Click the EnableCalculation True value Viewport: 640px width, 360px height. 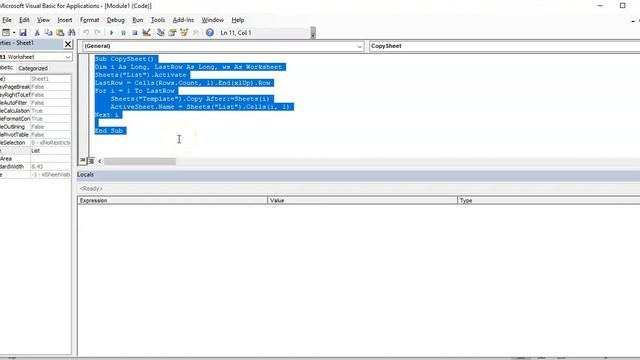(x=51, y=111)
